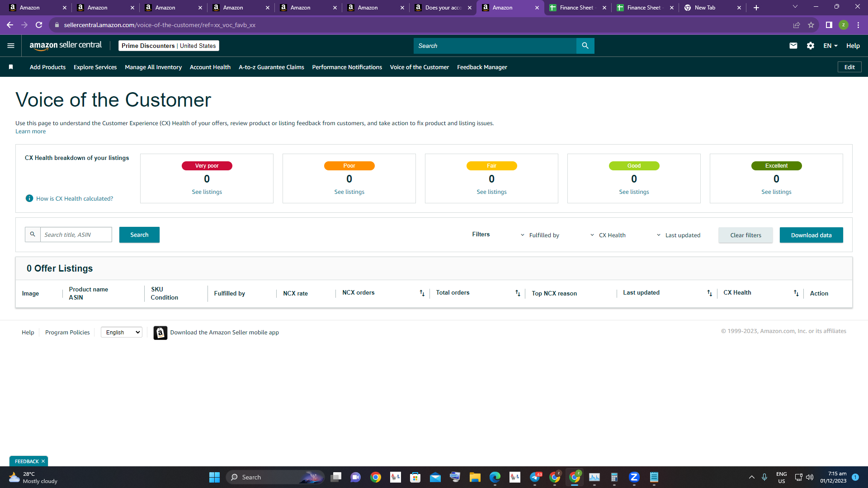
Task: Open the weather widget showing 28°C
Action: click(34, 477)
